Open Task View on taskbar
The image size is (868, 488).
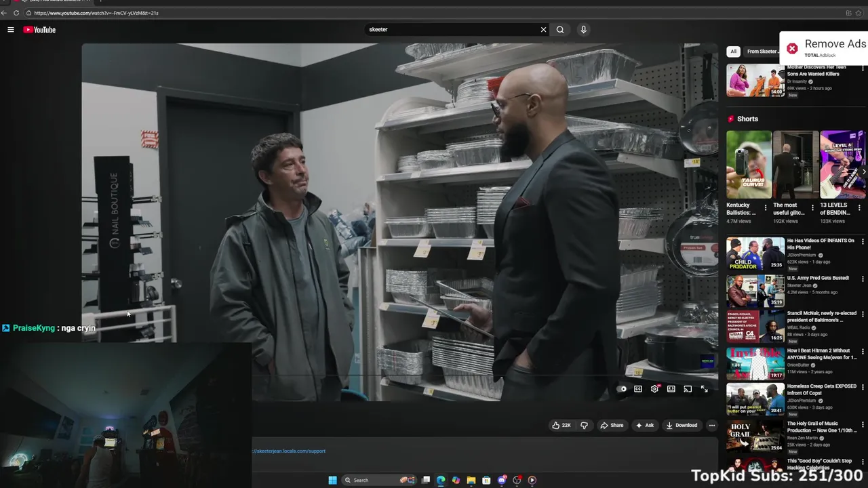pyautogui.click(x=426, y=480)
